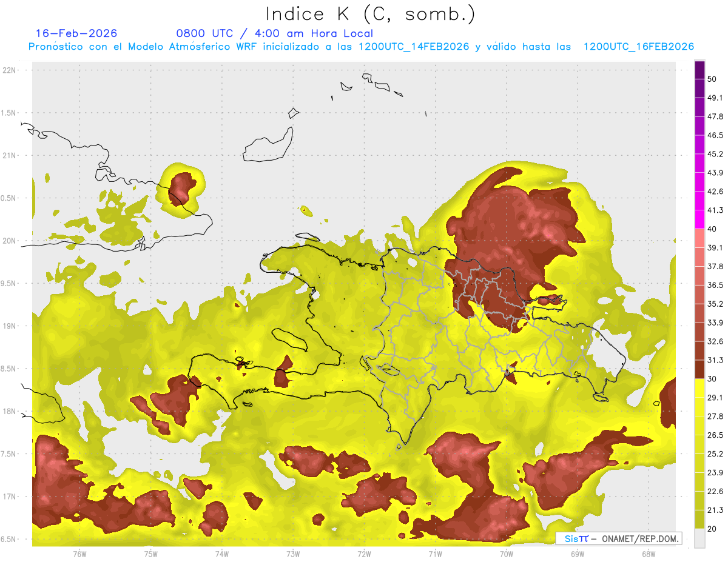Click the 39.1 value on the color scale
Screen dimensions: 728x562
pos(715,248)
